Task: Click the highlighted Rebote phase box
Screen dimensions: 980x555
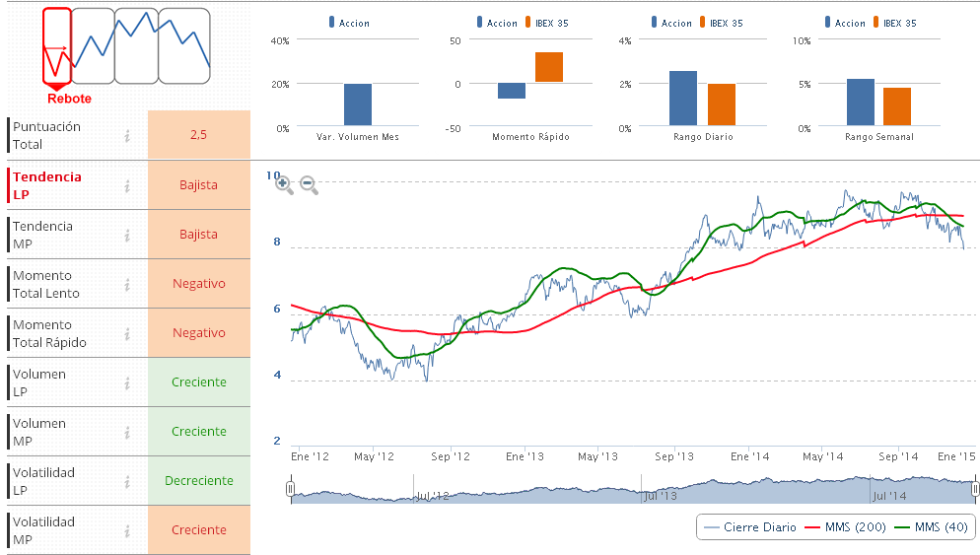Action: pos(57,46)
